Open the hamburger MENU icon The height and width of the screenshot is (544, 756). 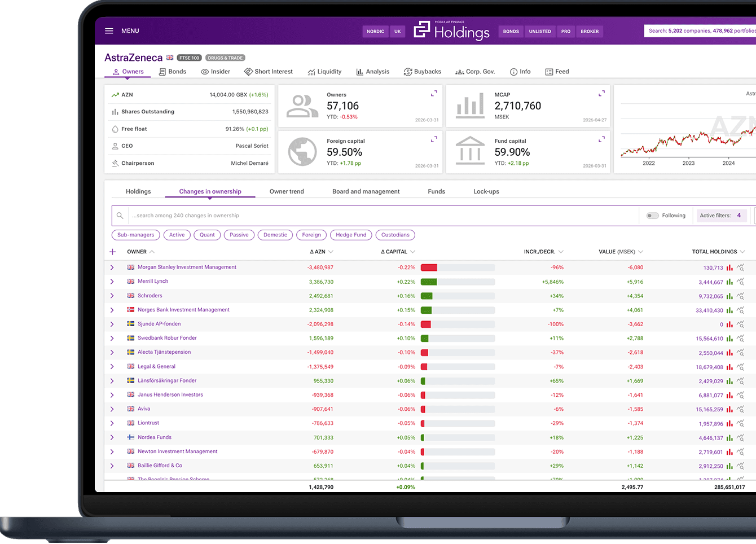(109, 31)
